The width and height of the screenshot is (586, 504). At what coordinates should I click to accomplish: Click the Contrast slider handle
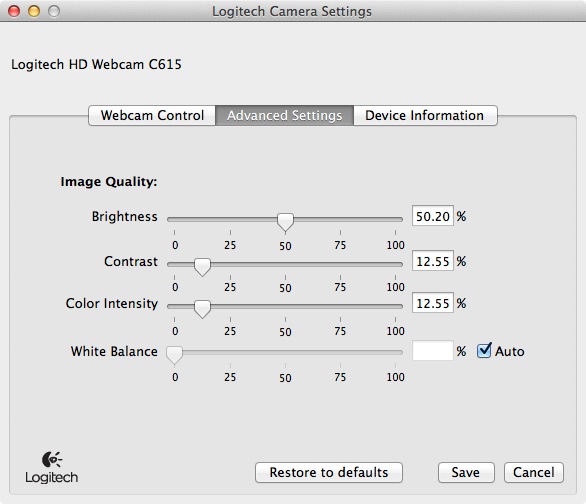pos(202,267)
